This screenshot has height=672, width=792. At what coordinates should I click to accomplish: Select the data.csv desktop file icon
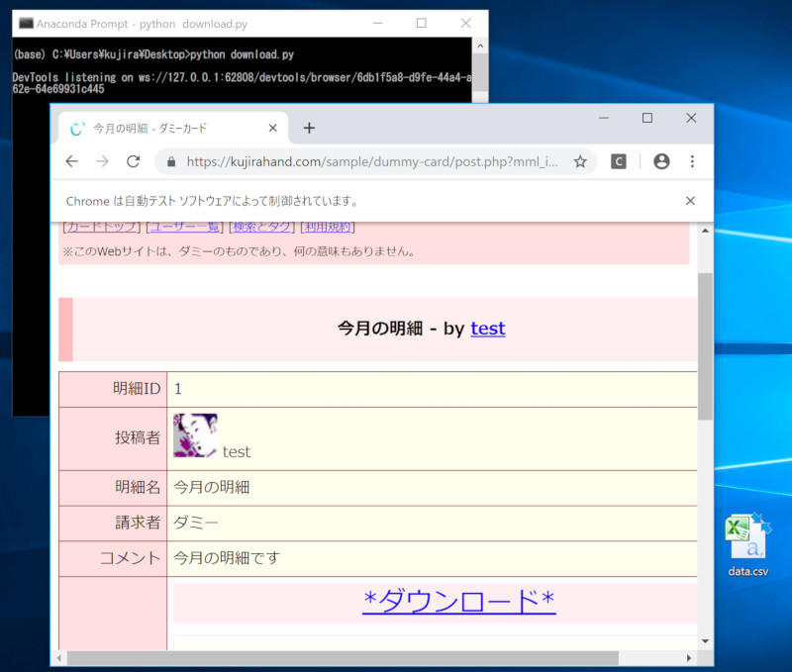pos(747,544)
